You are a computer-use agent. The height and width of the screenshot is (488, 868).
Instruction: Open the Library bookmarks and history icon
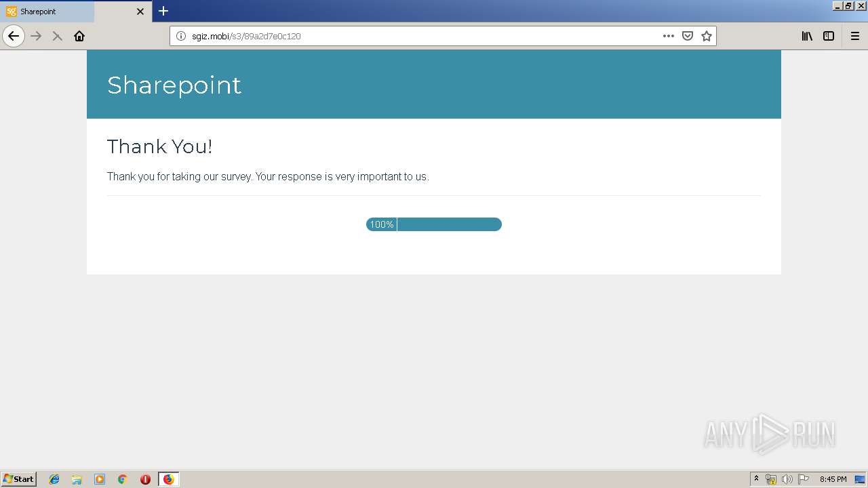807,36
